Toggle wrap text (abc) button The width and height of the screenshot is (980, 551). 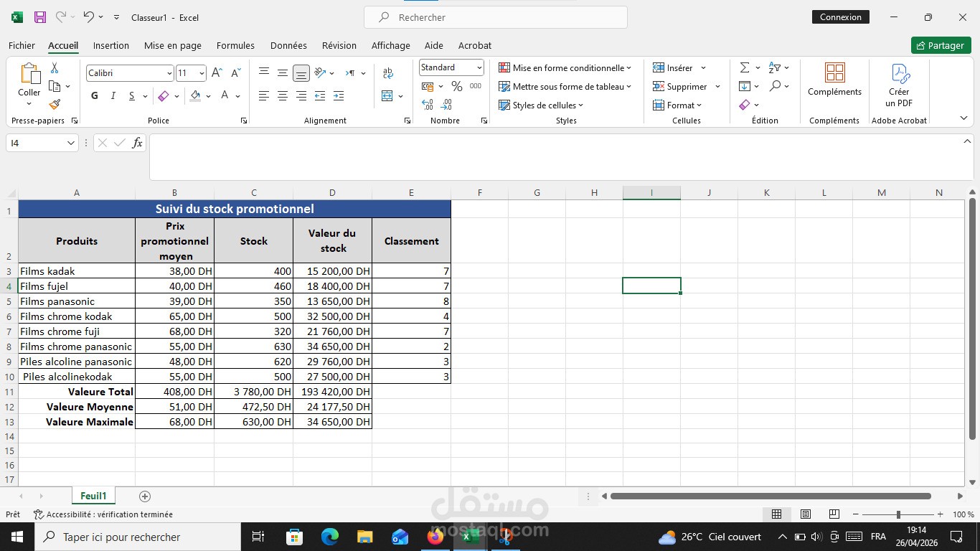pyautogui.click(x=388, y=72)
